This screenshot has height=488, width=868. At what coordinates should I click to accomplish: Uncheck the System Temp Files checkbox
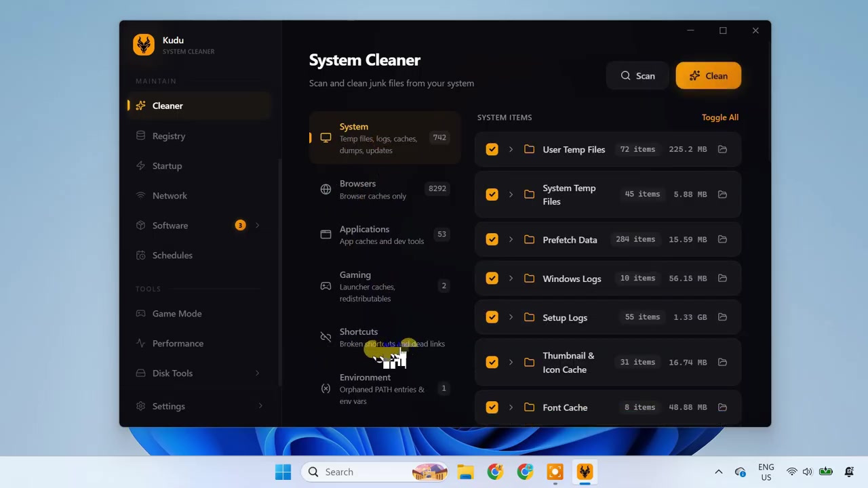(x=492, y=195)
